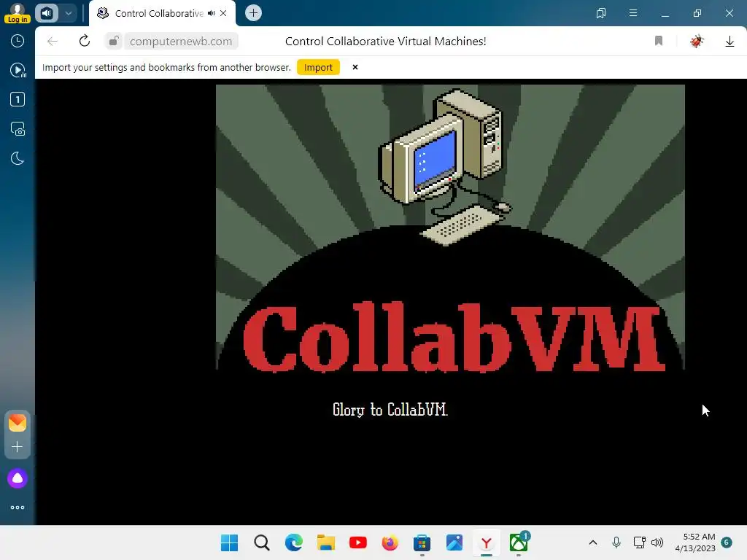The height and width of the screenshot is (560, 747).
Task: Import settings from another browser
Action: click(318, 67)
